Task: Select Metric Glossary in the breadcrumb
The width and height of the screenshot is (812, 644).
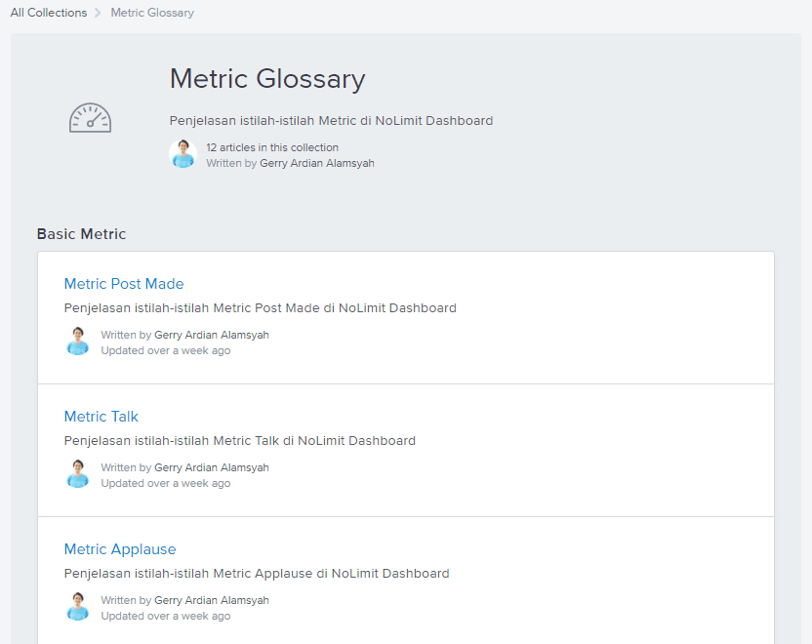Action: coord(152,13)
